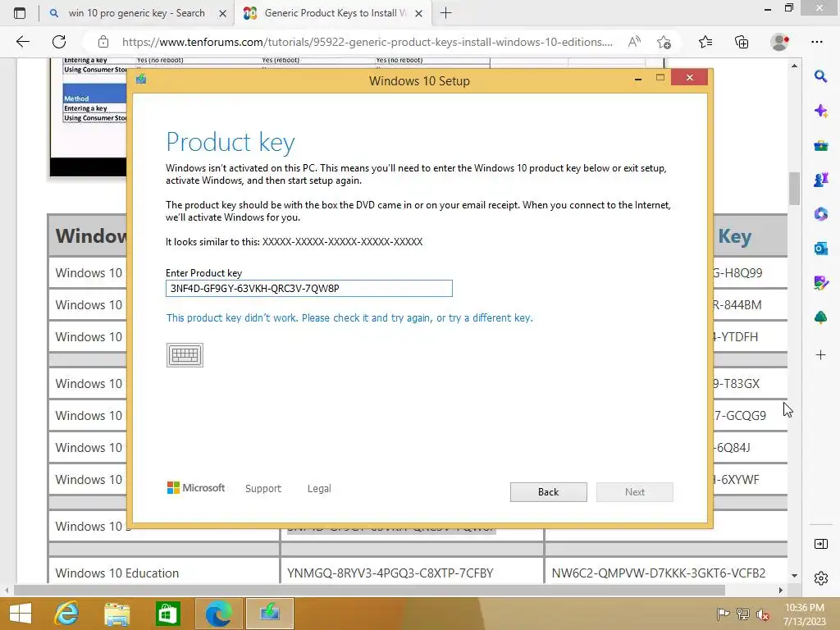Open the clock showing 10:36 PM
The width and height of the screenshot is (840, 630).
click(805, 614)
